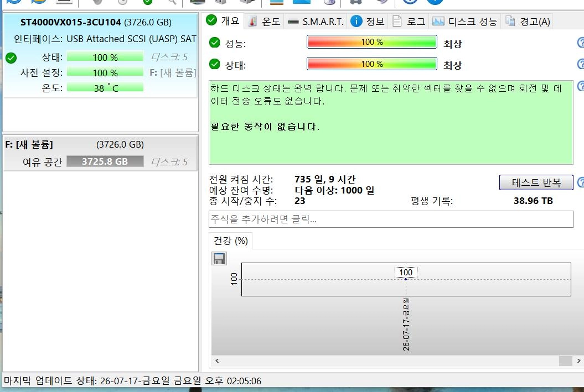Click the green check icon in the disk list panel

pos(11,58)
